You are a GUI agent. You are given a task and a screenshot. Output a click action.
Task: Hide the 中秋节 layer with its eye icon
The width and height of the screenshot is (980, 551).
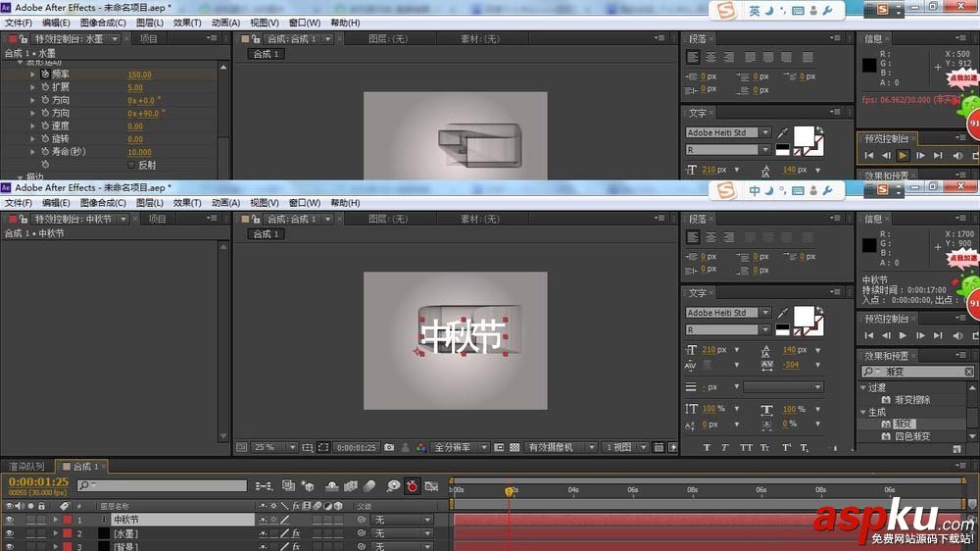(10, 520)
